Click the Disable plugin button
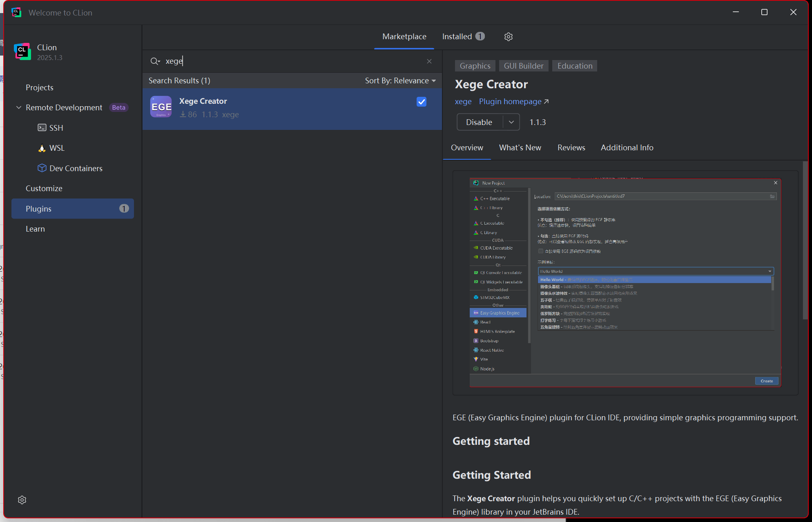The height and width of the screenshot is (522, 812). pyautogui.click(x=479, y=122)
